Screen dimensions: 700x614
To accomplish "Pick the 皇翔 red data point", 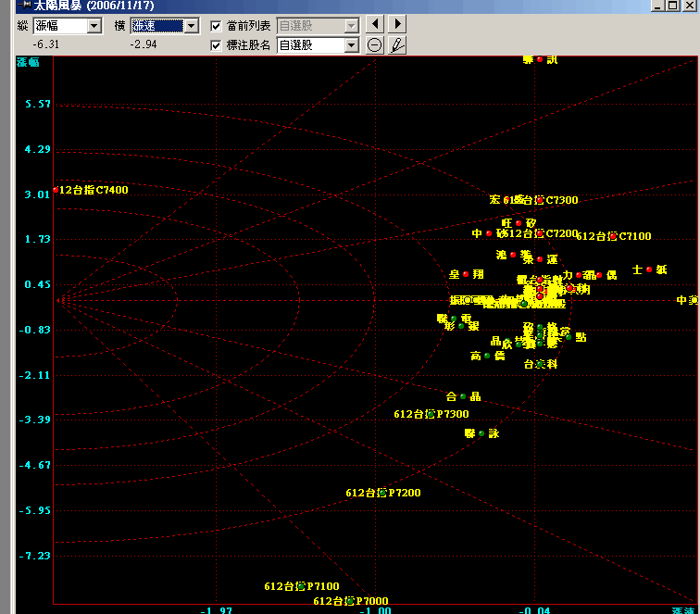I will 466,274.
